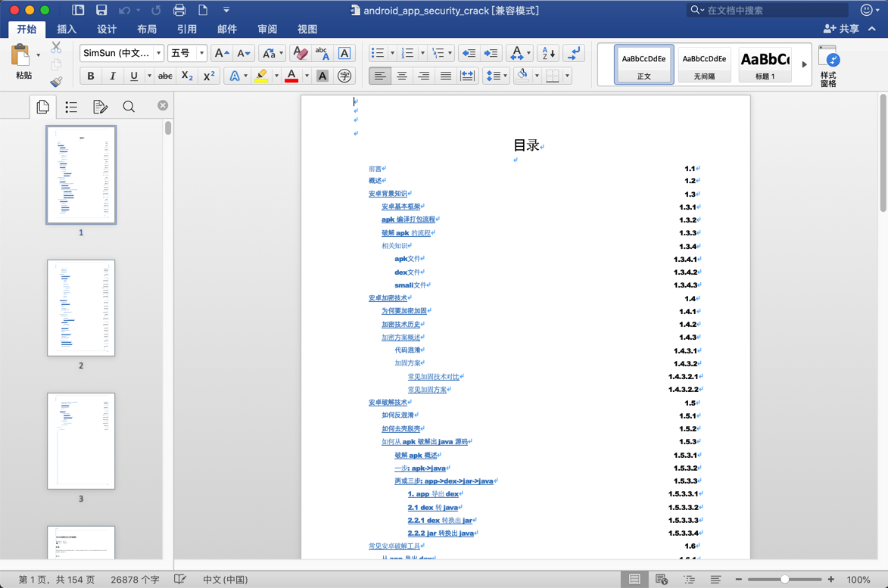Switch to outline view icon
The height and width of the screenshot is (588, 888).
coord(689,579)
